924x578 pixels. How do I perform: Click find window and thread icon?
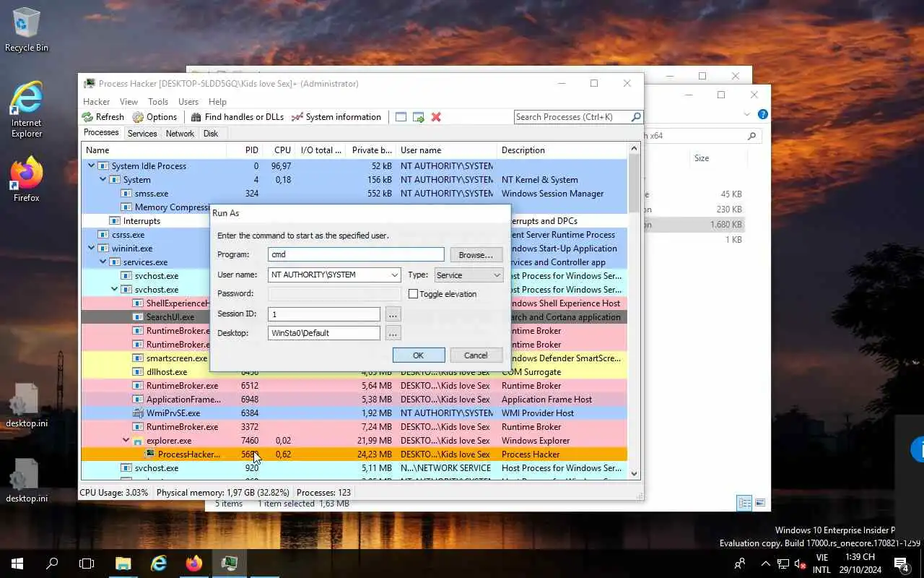[x=418, y=117]
